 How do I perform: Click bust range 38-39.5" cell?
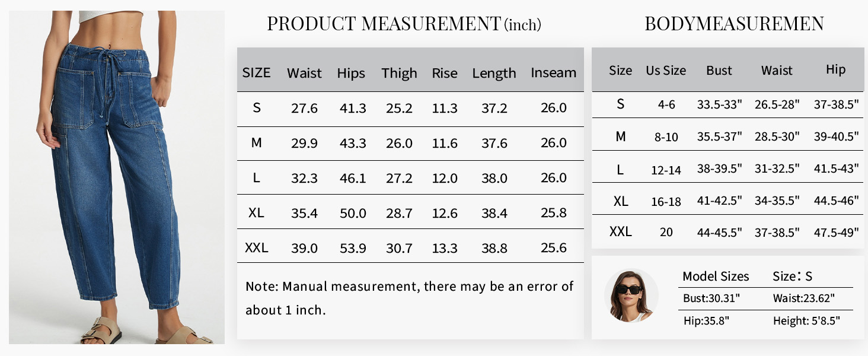click(720, 169)
